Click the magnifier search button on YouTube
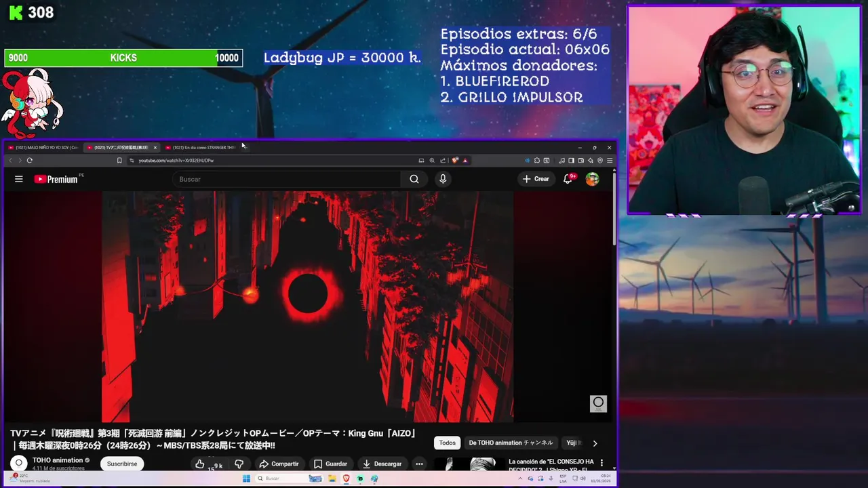 pyautogui.click(x=414, y=179)
